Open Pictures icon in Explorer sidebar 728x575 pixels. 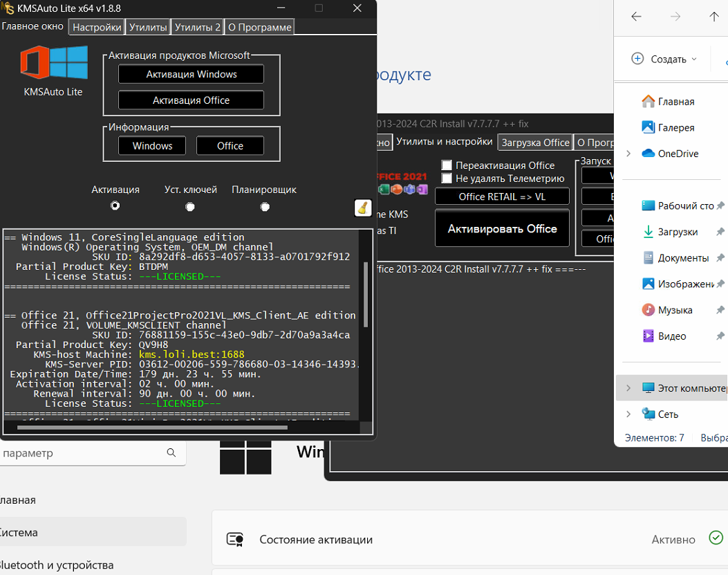click(x=648, y=284)
